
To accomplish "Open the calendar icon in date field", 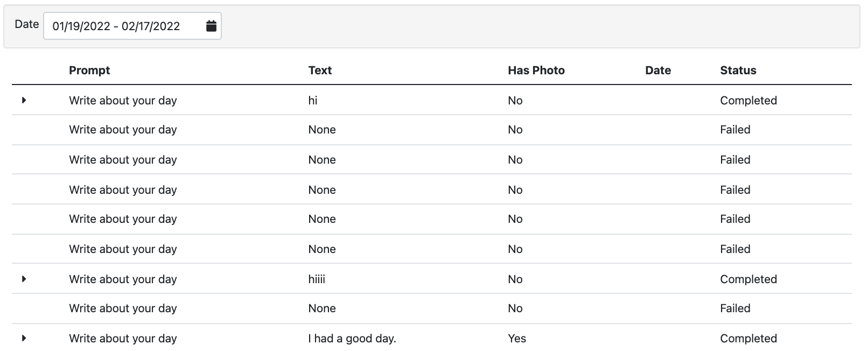I will [211, 26].
